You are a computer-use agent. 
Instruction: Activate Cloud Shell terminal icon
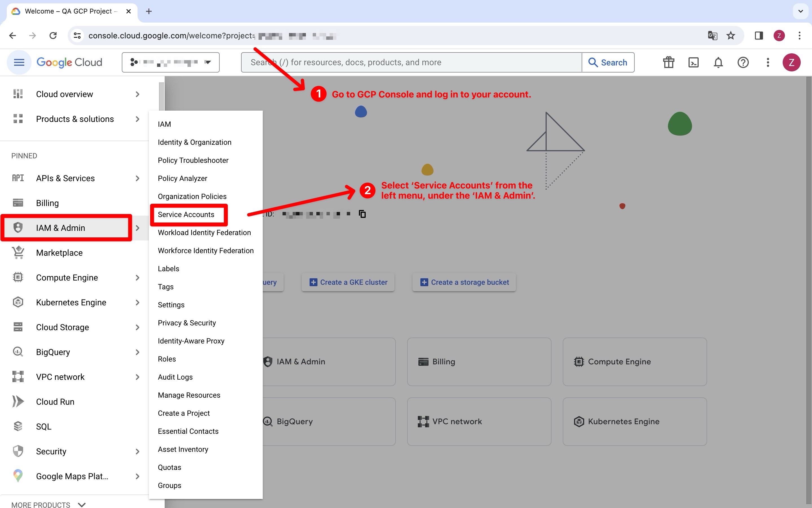[693, 62]
